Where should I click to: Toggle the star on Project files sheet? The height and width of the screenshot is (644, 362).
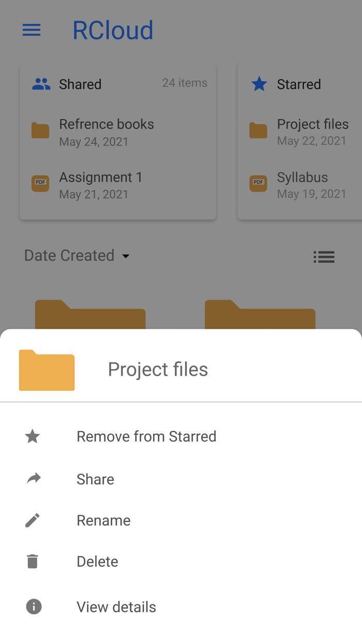(32, 436)
